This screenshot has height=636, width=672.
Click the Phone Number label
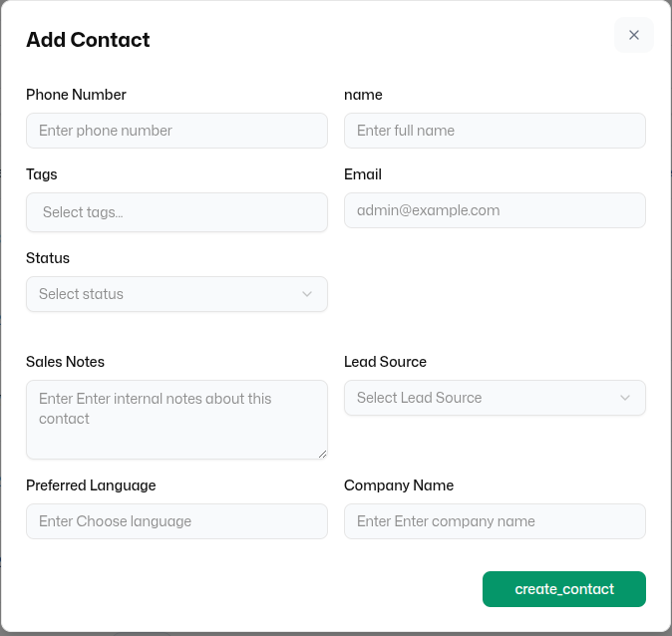pos(76,95)
